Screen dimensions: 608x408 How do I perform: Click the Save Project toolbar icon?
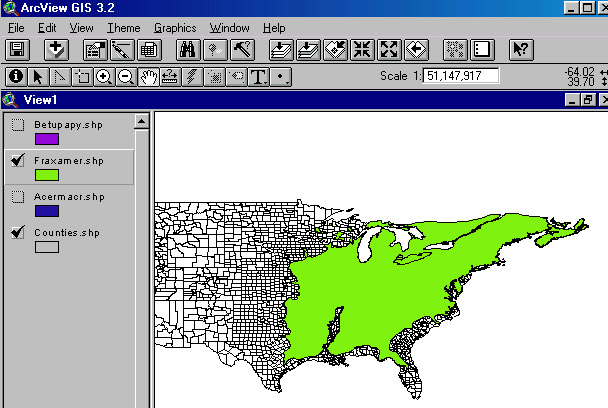(x=17, y=50)
